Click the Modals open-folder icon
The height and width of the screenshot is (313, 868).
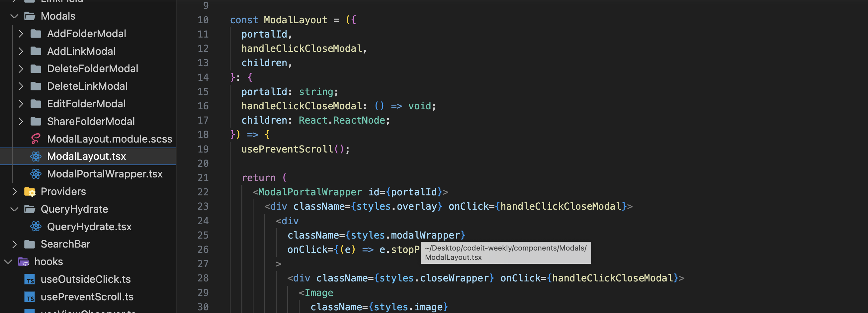pos(30,16)
